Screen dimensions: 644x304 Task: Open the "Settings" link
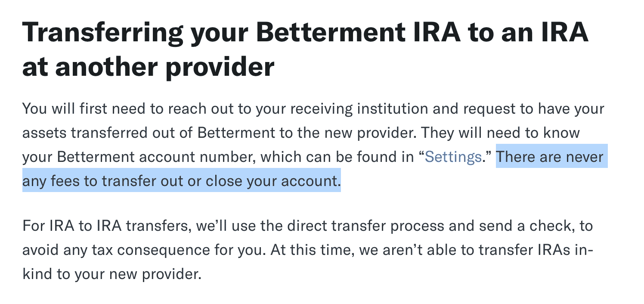pyautogui.click(x=453, y=157)
